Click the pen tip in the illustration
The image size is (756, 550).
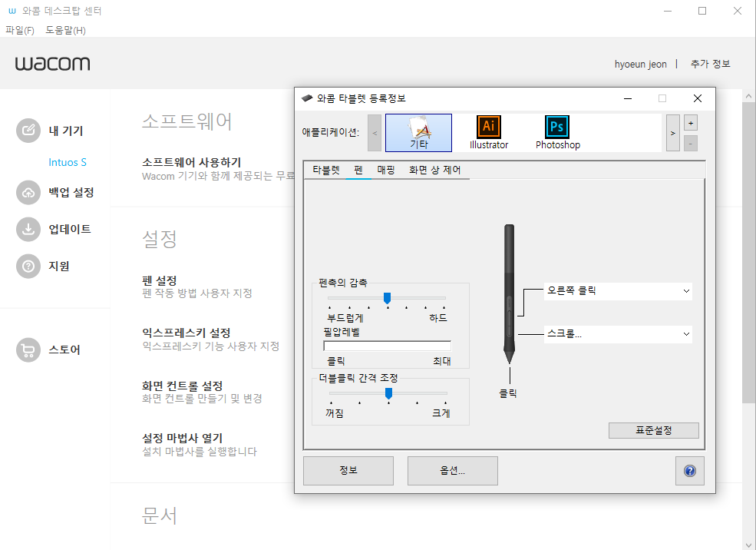tap(509, 357)
